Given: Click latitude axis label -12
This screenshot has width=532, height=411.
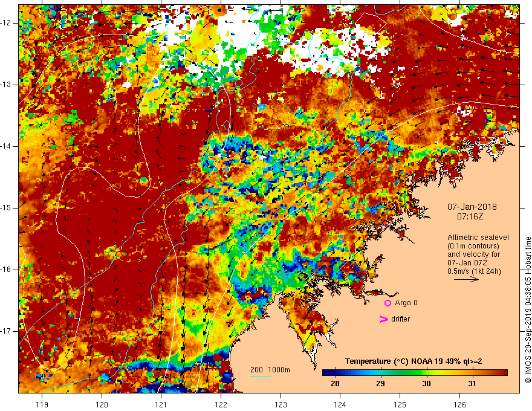Looking at the screenshot, I should (7, 23).
